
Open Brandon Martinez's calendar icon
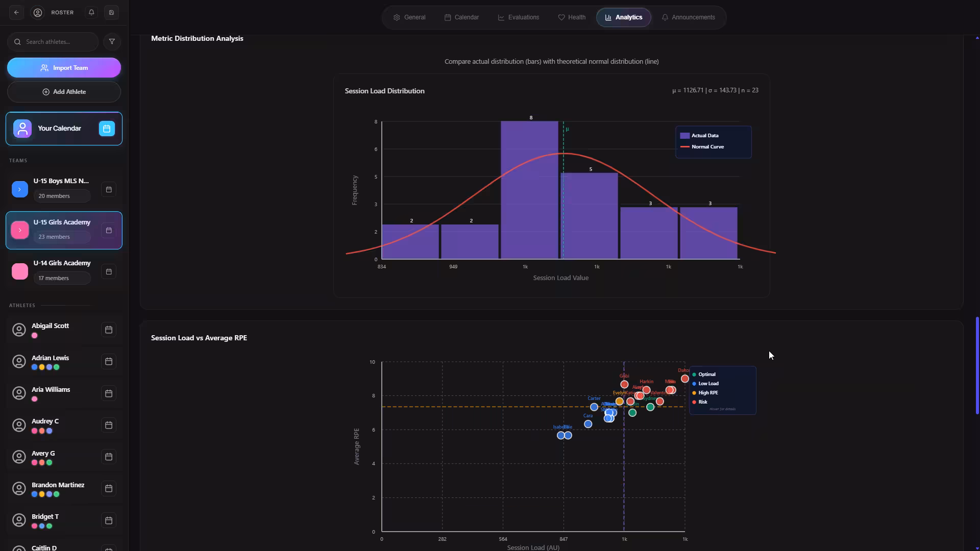point(109,489)
